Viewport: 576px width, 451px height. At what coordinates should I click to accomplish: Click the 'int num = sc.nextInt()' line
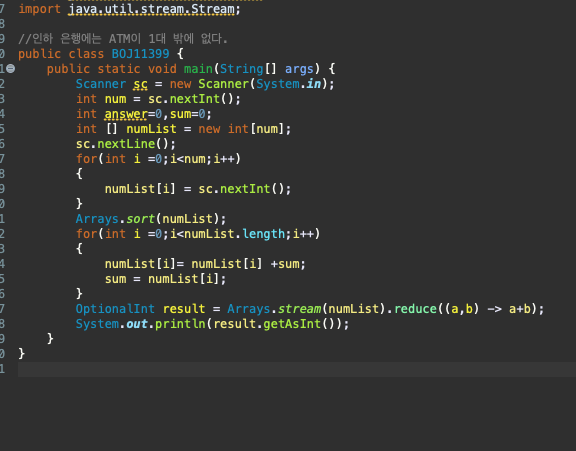click(x=158, y=99)
